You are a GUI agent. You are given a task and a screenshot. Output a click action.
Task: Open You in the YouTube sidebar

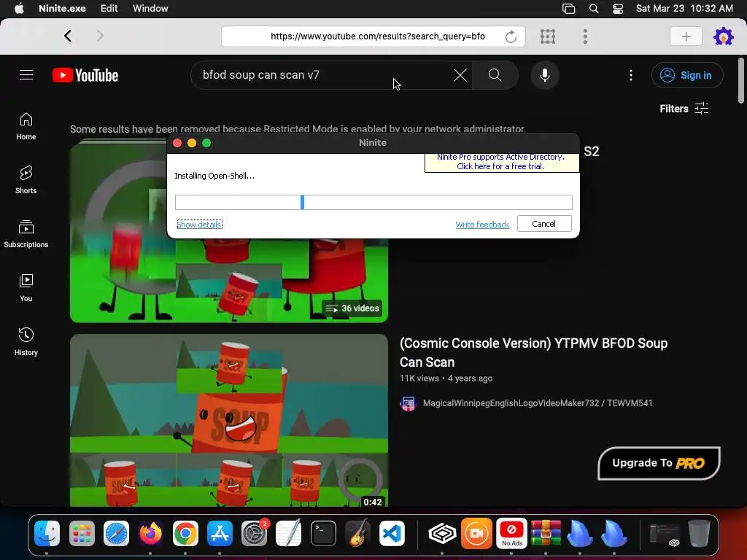(x=26, y=287)
